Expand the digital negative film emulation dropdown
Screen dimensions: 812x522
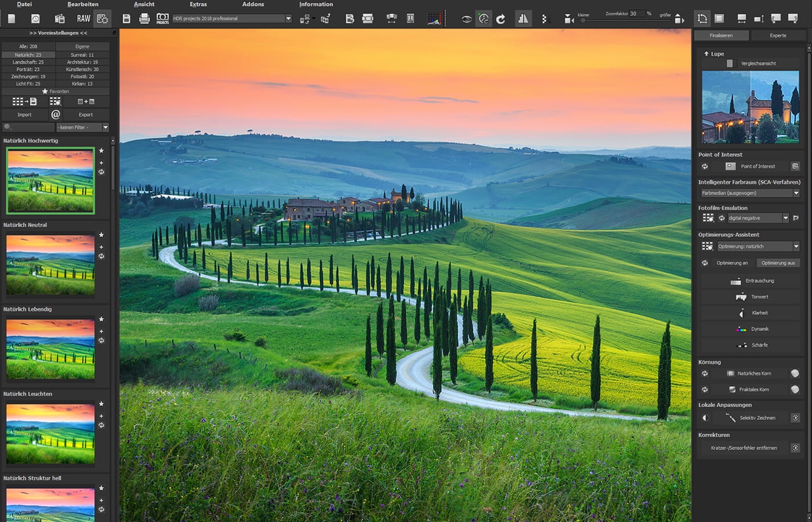[785, 217]
